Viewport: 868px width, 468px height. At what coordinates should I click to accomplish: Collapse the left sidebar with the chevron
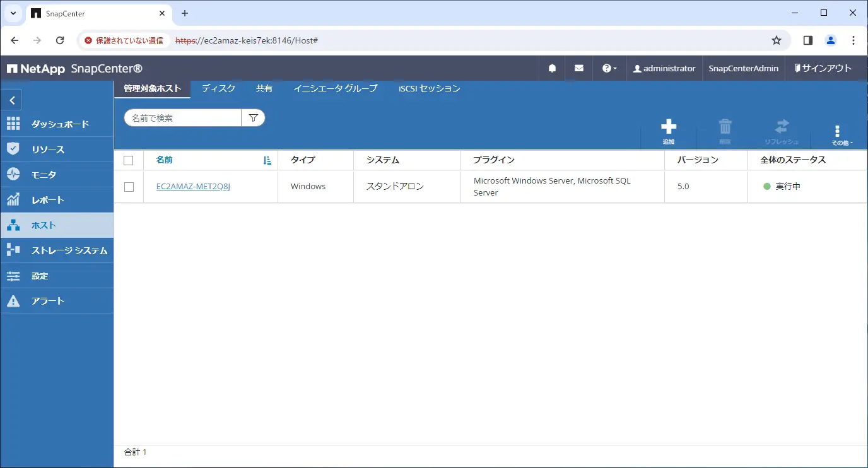pos(11,101)
